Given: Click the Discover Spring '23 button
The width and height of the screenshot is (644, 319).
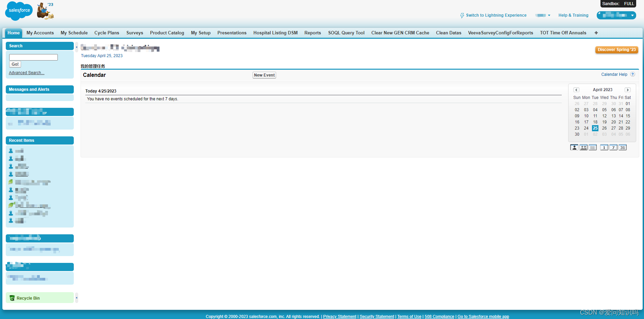Looking at the screenshot, I should [616, 50].
